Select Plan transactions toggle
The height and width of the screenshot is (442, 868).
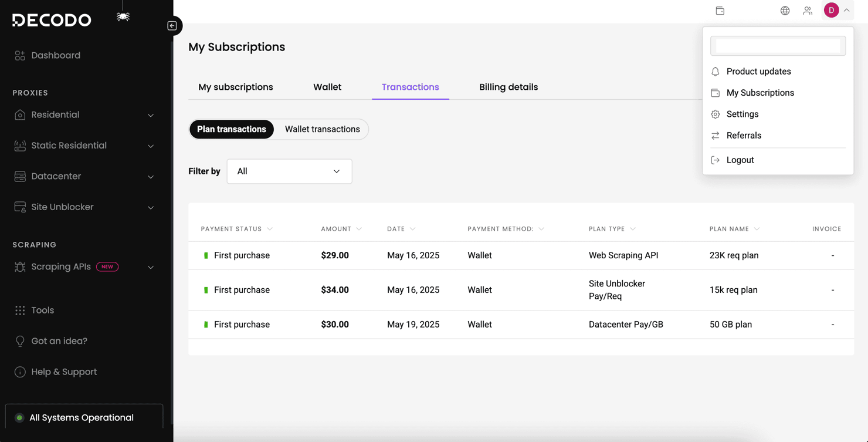pos(232,129)
